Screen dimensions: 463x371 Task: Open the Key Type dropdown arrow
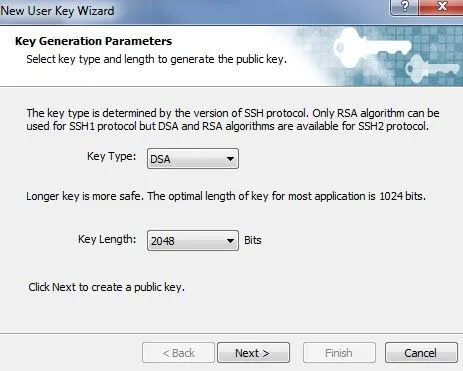point(230,159)
